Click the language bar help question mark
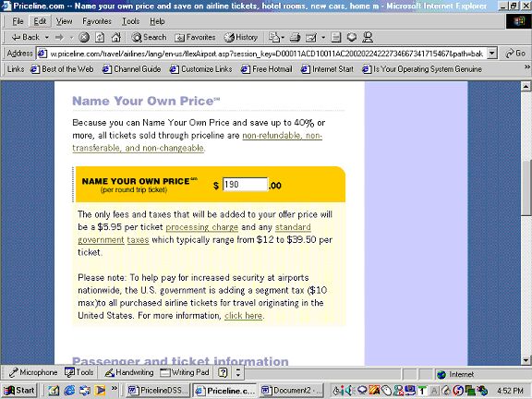Screen dimensions: 532x399 click(x=223, y=372)
